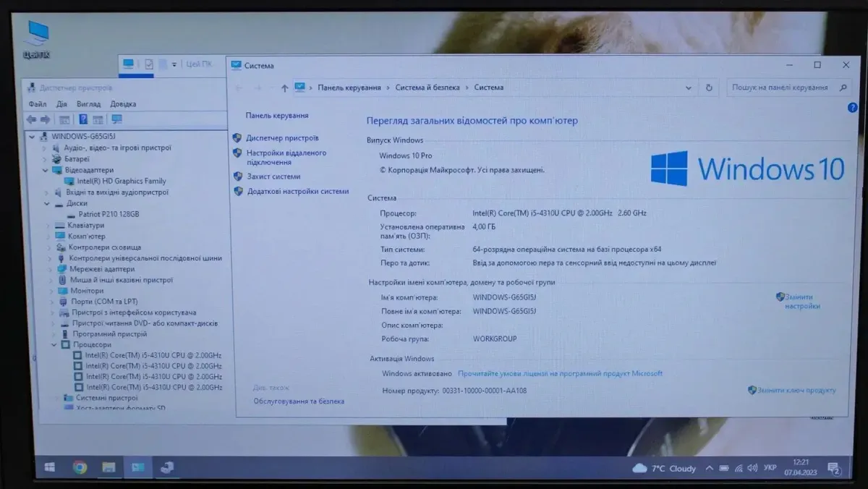Click the blue help icon in Device Manager toolbar
This screenshot has height=489, width=868.
point(83,119)
